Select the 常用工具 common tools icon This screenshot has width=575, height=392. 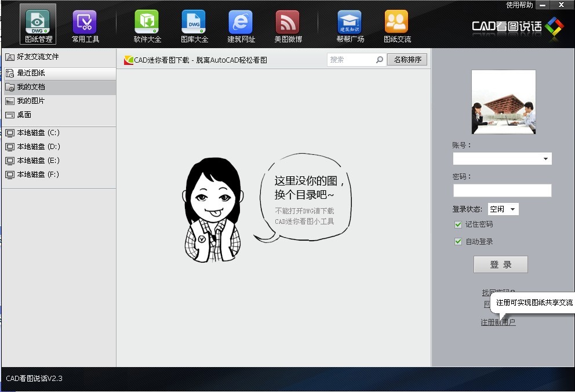click(85, 23)
